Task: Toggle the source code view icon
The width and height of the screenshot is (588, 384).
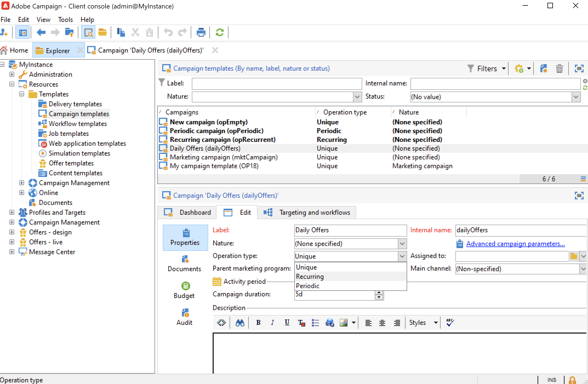Action: coord(221,323)
